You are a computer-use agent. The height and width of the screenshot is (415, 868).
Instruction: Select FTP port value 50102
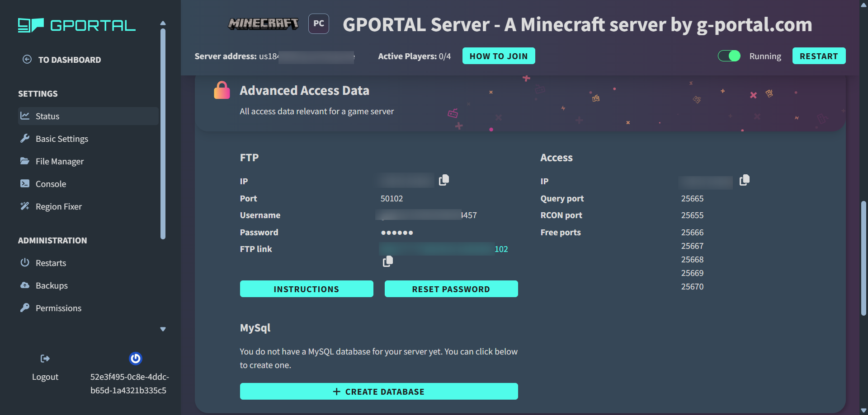pos(392,198)
